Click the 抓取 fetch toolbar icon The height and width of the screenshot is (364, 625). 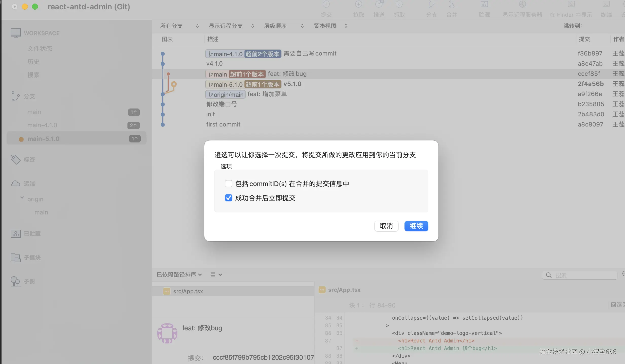[x=399, y=4]
